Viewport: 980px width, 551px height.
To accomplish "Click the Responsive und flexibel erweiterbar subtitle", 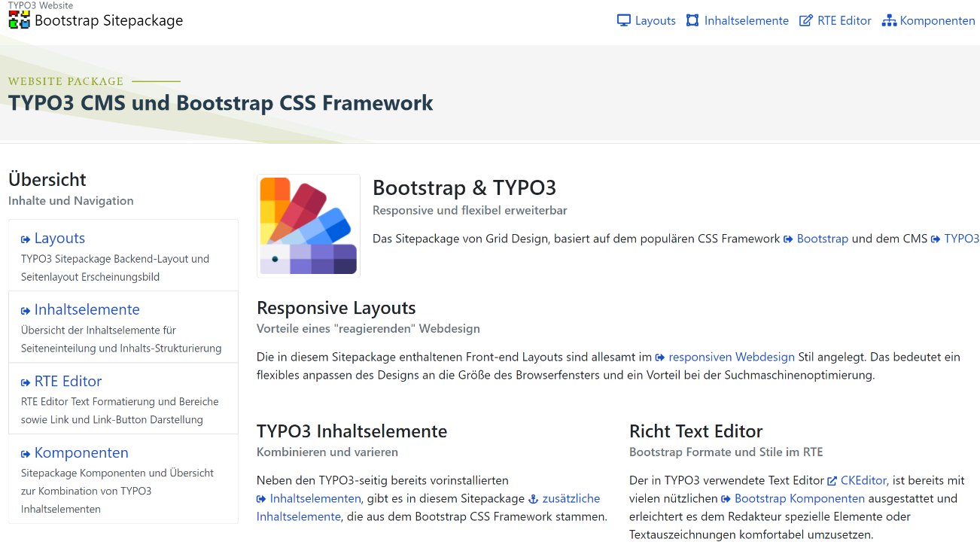I will [x=470, y=211].
